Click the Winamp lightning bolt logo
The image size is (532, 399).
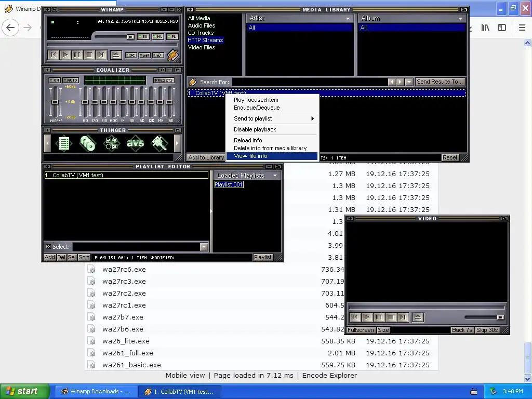click(x=172, y=55)
